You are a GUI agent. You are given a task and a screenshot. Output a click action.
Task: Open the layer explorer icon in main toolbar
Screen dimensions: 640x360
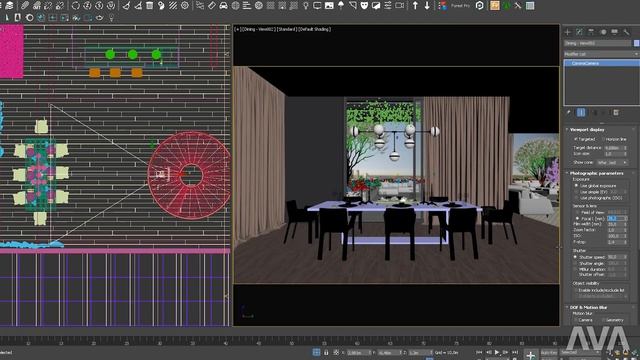9,6
